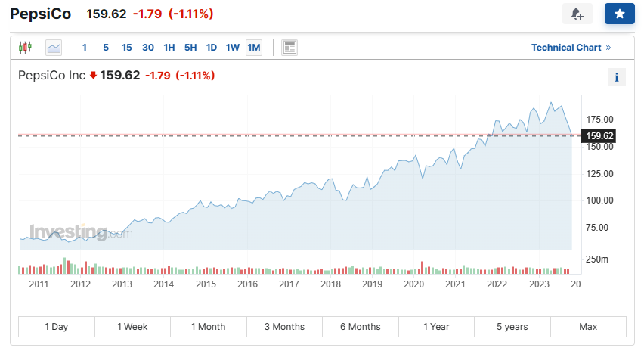Show the 1 Year range tab

(436, 327)
